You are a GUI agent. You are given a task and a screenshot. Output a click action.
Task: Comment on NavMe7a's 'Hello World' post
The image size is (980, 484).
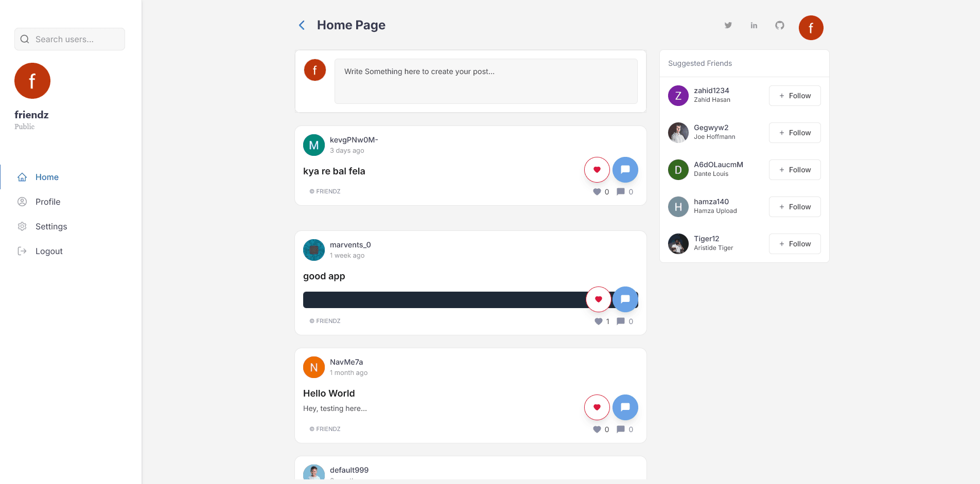point(625,407)
